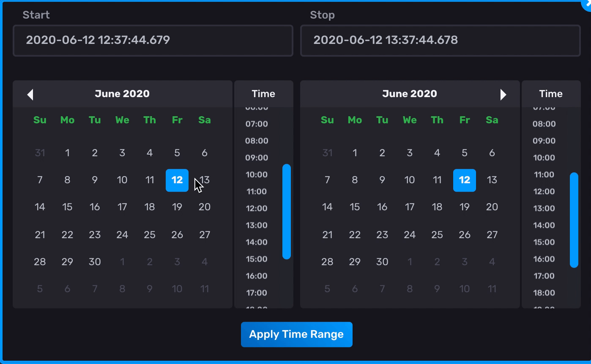Image resolution: width=591 pixels, height=364 pixels.
Task: Pick 10:00 from the Start time list
Action: pyautogui.click(x=257, y=174)
